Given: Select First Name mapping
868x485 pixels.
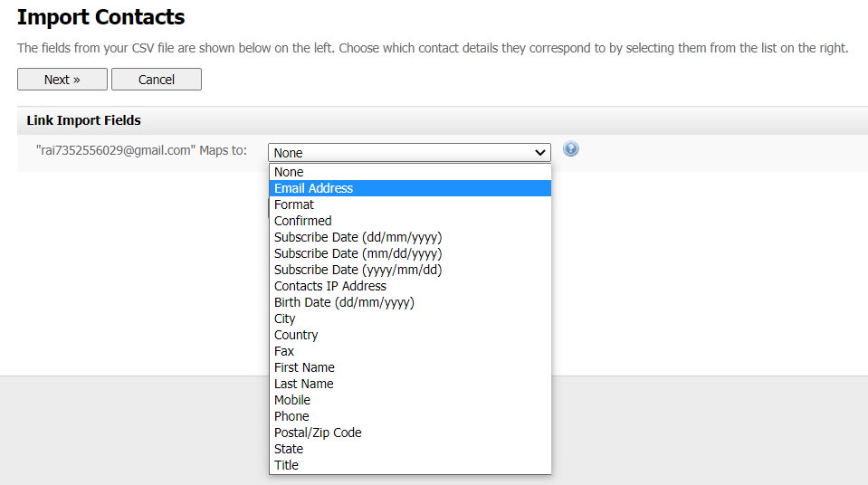Looking at the screenshot, I should tap(410, 367).
